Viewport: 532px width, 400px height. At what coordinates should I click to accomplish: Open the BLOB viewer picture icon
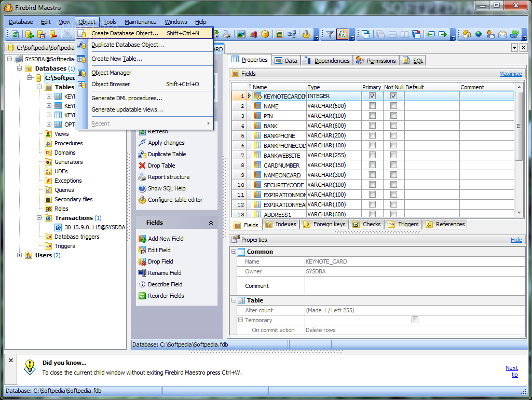pyautogui.click(x=241, y=34)
